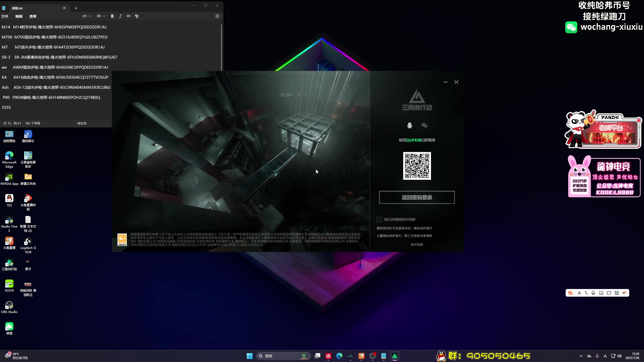Screen dimensions: 644x362
Task: Open OBS Studio desktop icon
Action: 9,307
